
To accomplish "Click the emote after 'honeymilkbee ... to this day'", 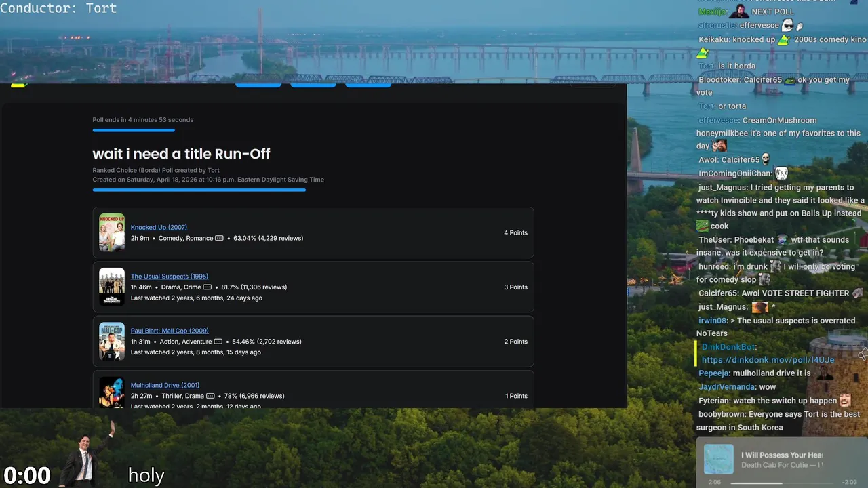I will click(x=719, y=146).
